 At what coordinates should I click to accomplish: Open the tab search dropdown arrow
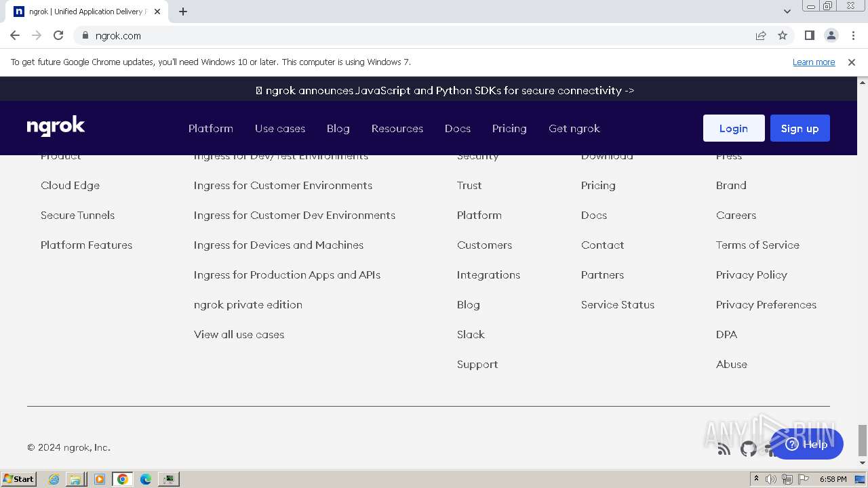click(787, 12)
